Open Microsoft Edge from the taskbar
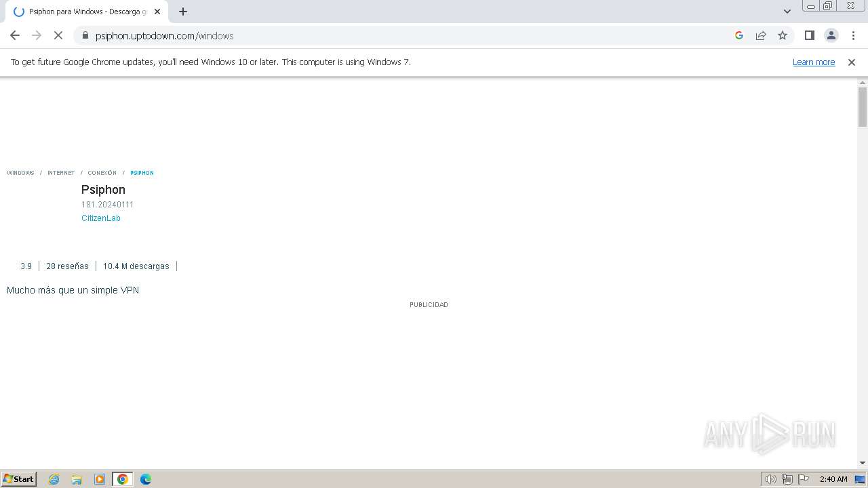The image size is (868, 488). click(146, 479)
